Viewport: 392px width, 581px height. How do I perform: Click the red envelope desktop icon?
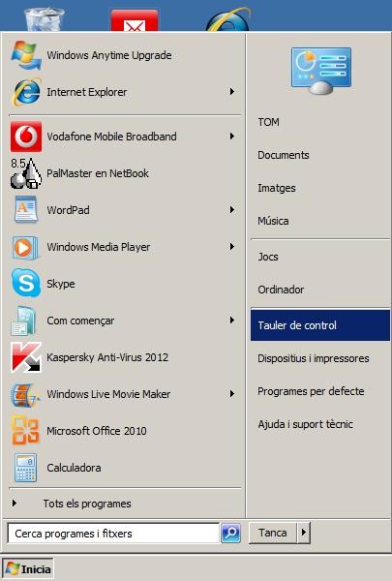(135, 20)
